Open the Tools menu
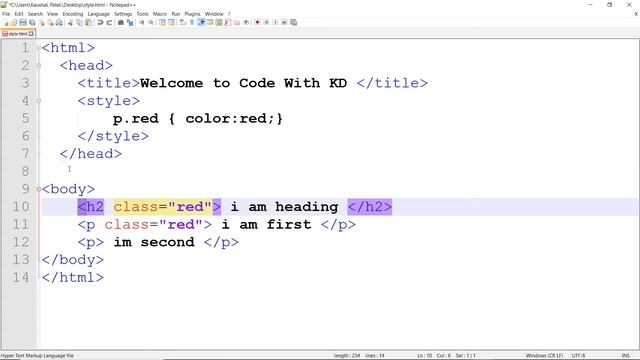Viewport: 640px width, 360px height. (x=142, y=14)
